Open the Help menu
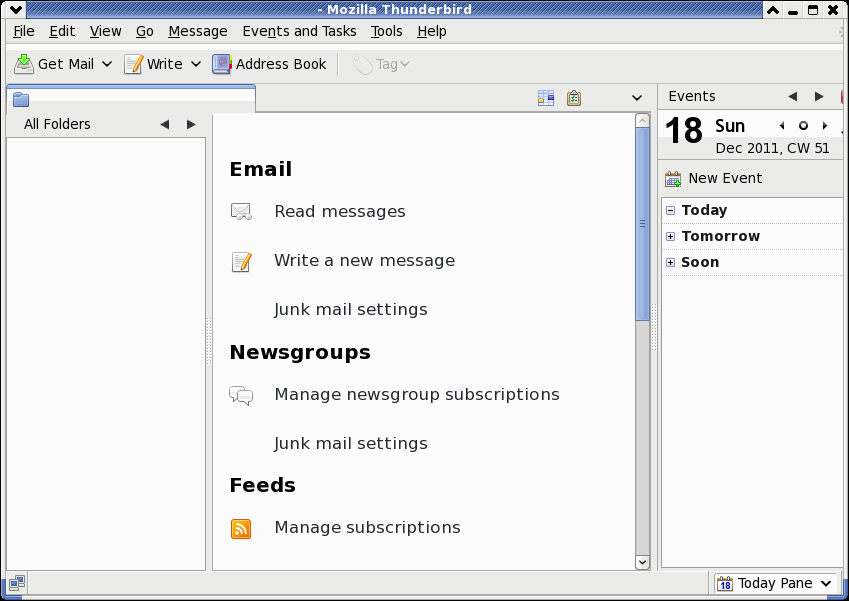The height and width of the screenshot is (601, 849). pyautogui.click(x=432, y=31)
